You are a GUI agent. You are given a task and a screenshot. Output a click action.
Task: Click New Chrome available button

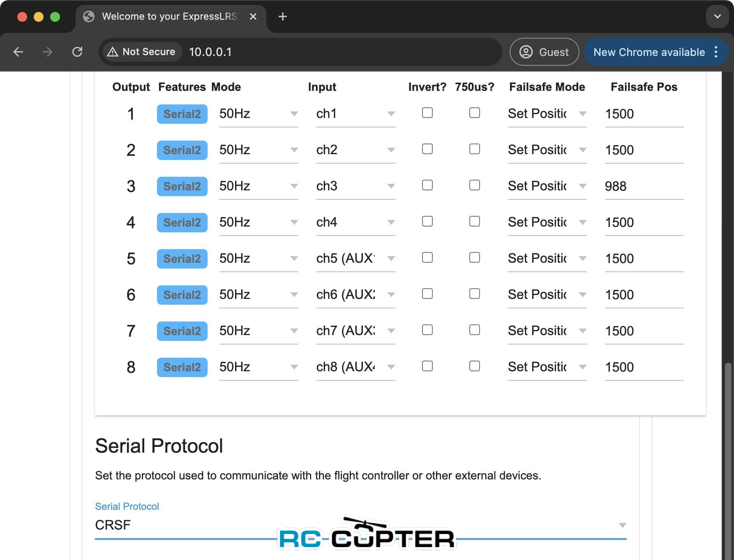(649, 52)
